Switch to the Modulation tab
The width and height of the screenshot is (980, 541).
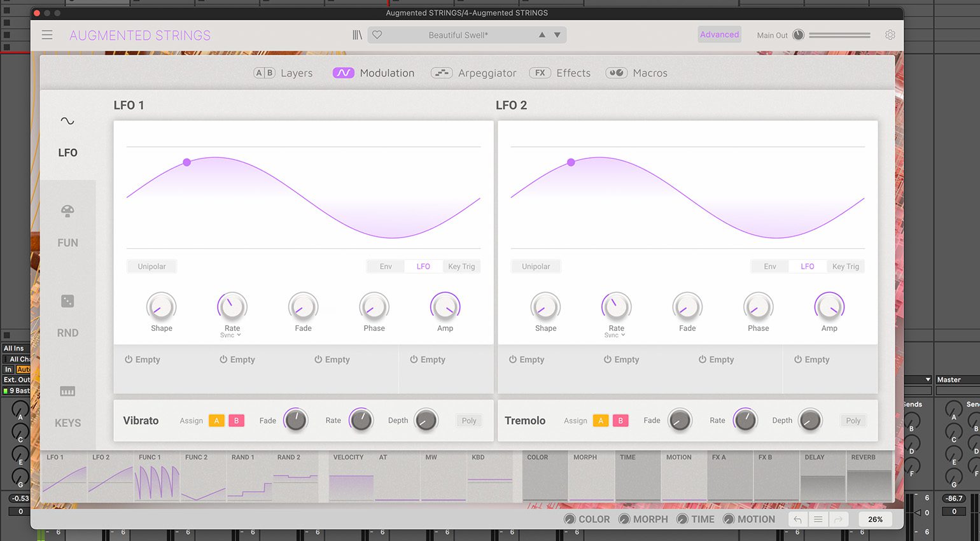374,73
